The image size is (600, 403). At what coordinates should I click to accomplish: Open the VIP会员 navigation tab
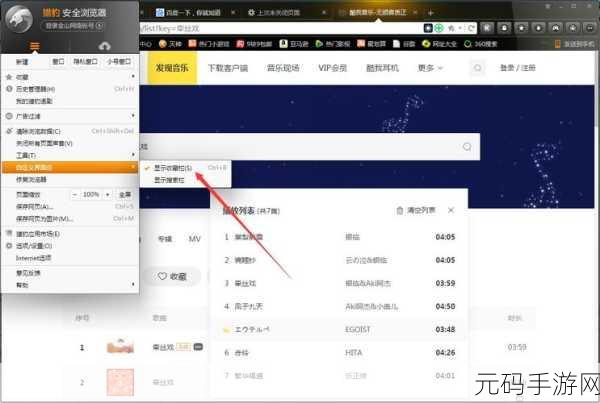333,68
